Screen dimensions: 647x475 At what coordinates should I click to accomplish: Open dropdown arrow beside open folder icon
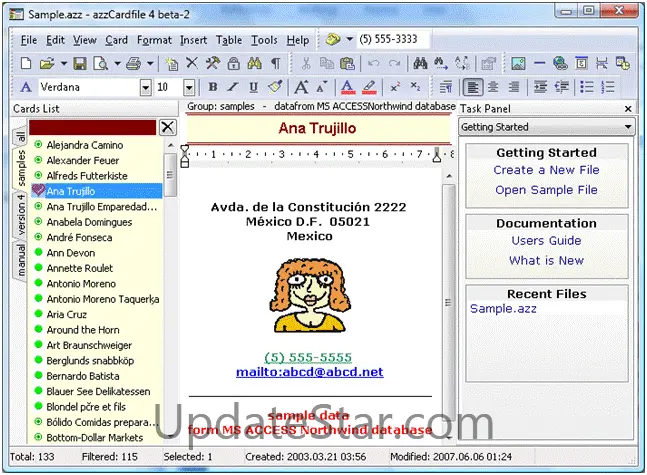(x=64, y=63)
